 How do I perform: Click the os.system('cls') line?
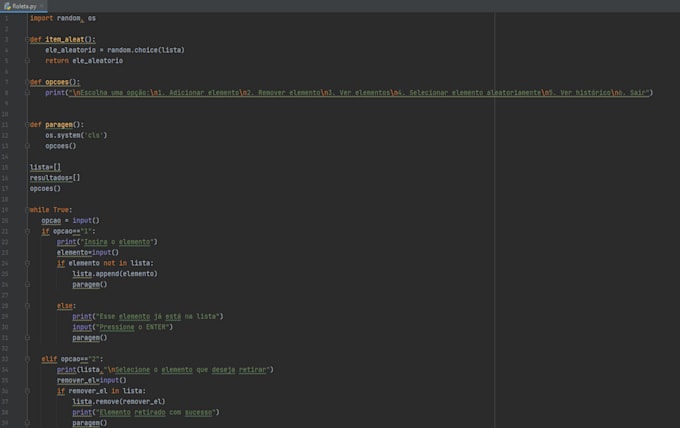(x=76, y=135)
